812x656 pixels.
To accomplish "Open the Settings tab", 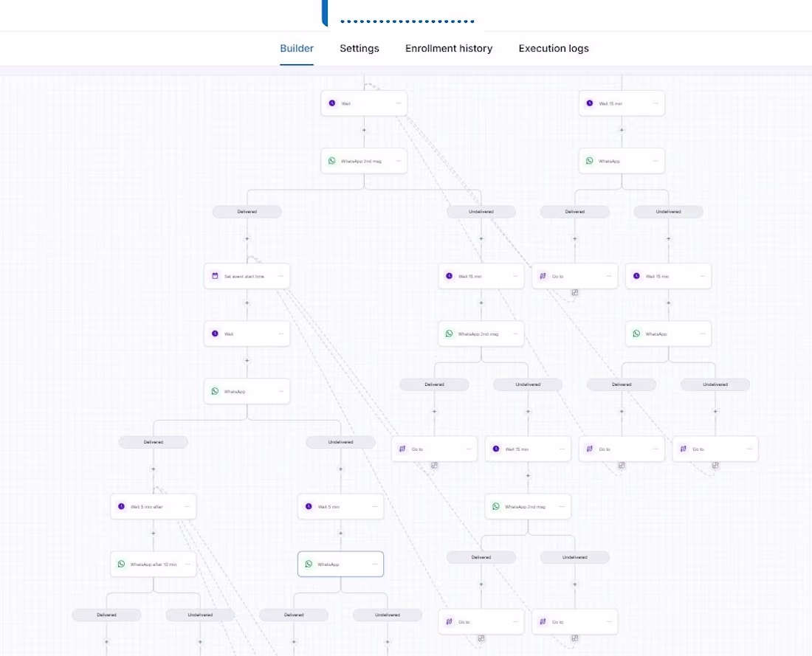I will [359, 48].
